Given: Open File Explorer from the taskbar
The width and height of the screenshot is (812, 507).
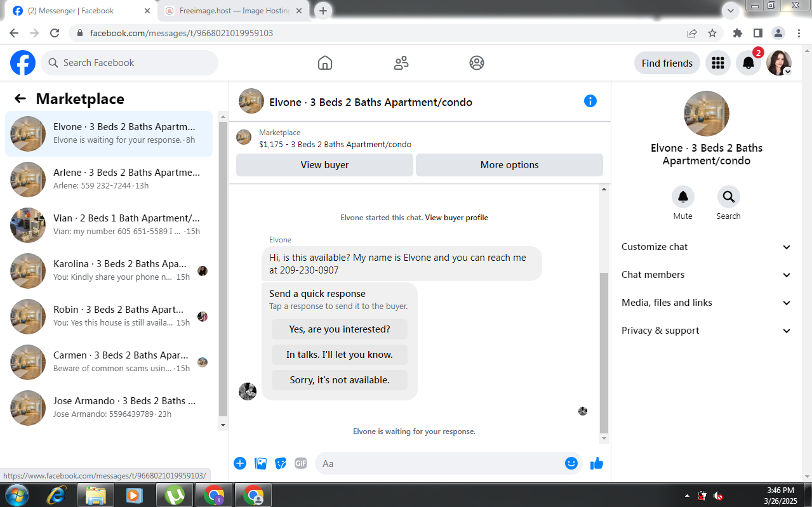Looking at the screenshot, I should [95, 495].
